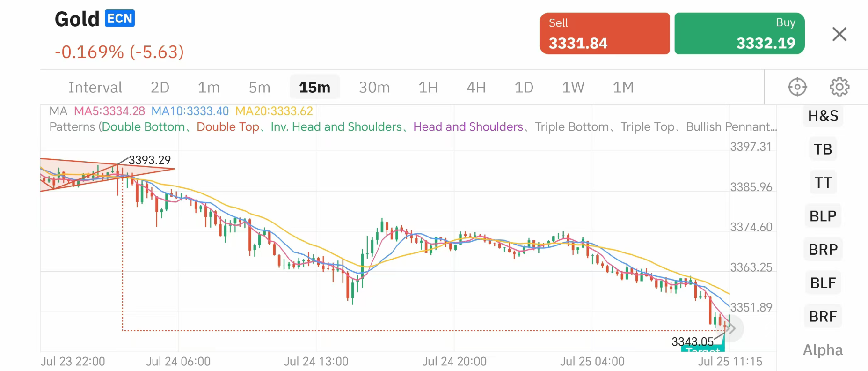Open chart settings gear icon
The image size is (868, 371).
coord(839,87)
